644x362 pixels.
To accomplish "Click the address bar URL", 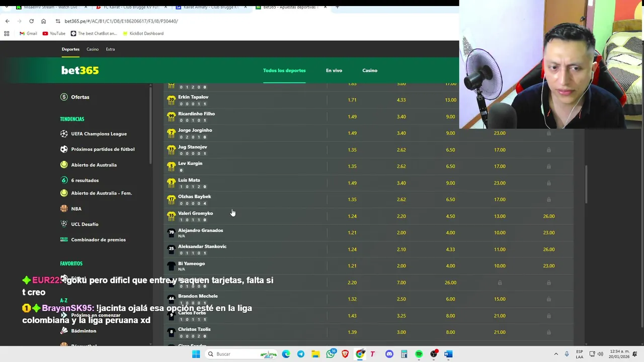I will click(121, 21).
